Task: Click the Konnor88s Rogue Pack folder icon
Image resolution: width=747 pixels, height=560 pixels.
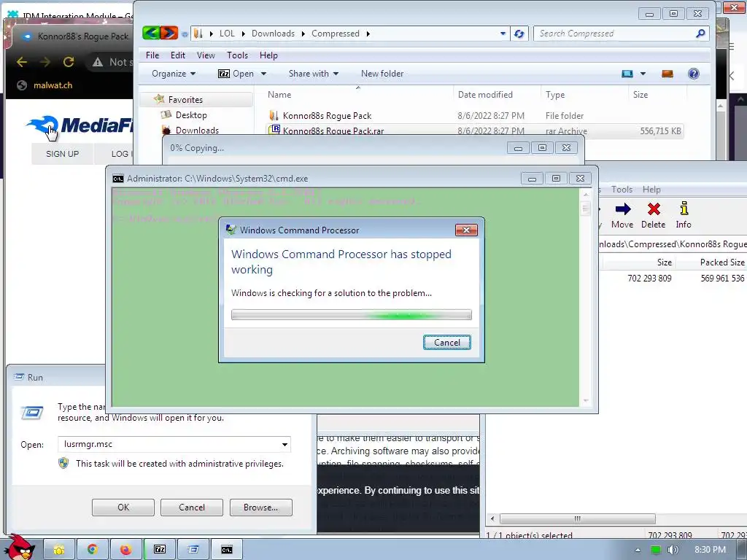Action: [274, 115]
